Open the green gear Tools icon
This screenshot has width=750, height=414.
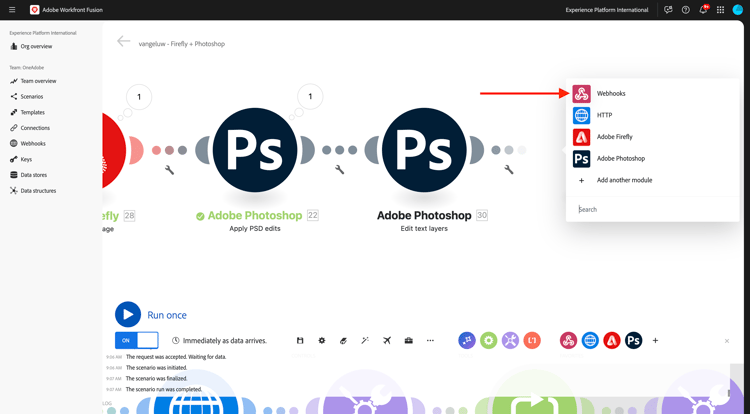488,340
